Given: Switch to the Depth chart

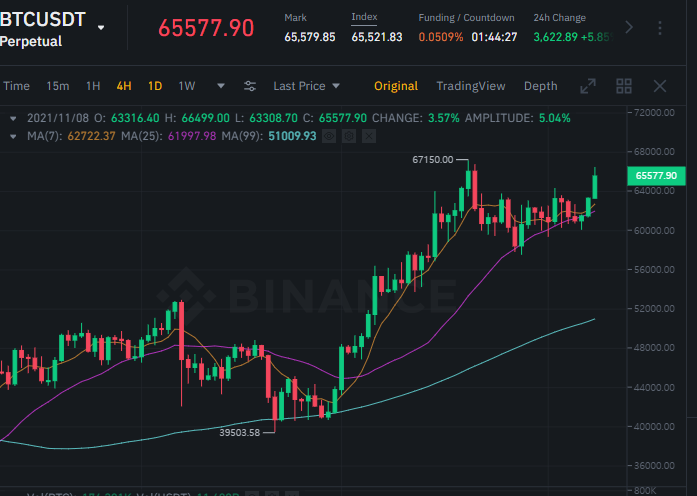Looking at the screenshot, I should coord(541,86).
